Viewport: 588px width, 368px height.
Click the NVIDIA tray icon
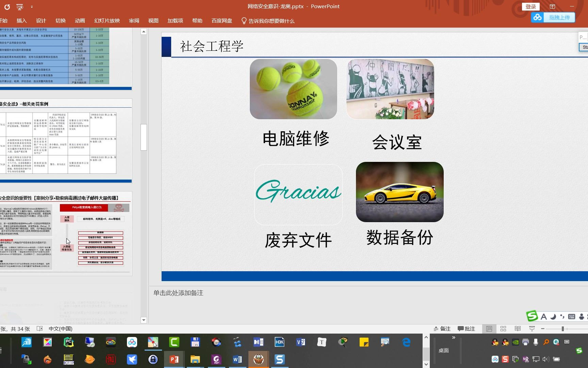click(x=516, y=342)
